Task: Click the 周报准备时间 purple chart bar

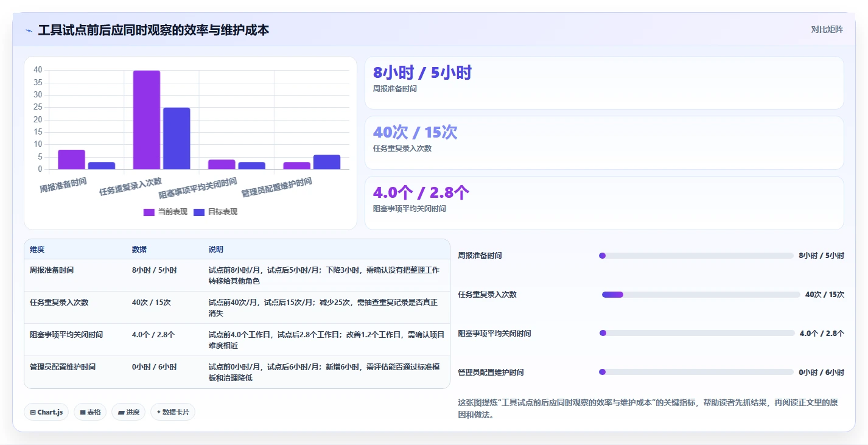Action: click(x=71, y=159)
